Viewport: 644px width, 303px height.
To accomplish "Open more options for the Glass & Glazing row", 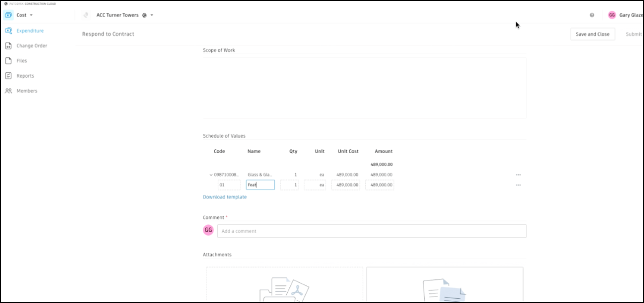I will point(518,175).
